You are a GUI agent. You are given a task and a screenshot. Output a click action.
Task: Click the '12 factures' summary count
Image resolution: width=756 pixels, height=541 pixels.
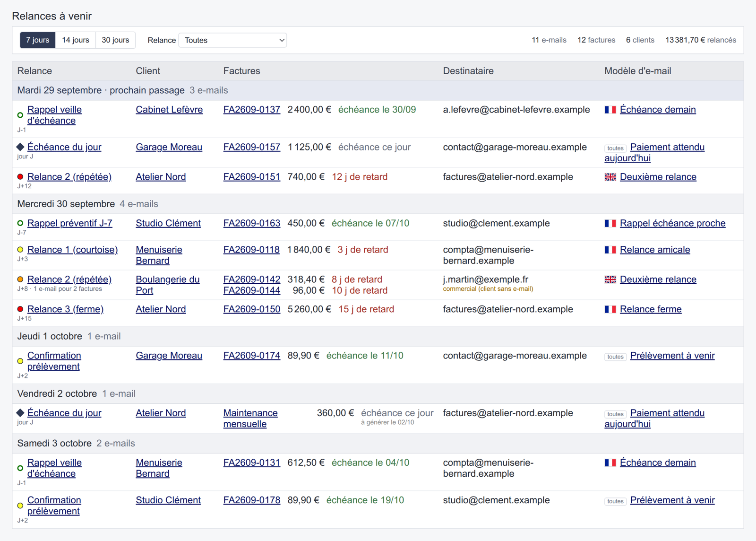pyautogui.click(x=596, y=40)
